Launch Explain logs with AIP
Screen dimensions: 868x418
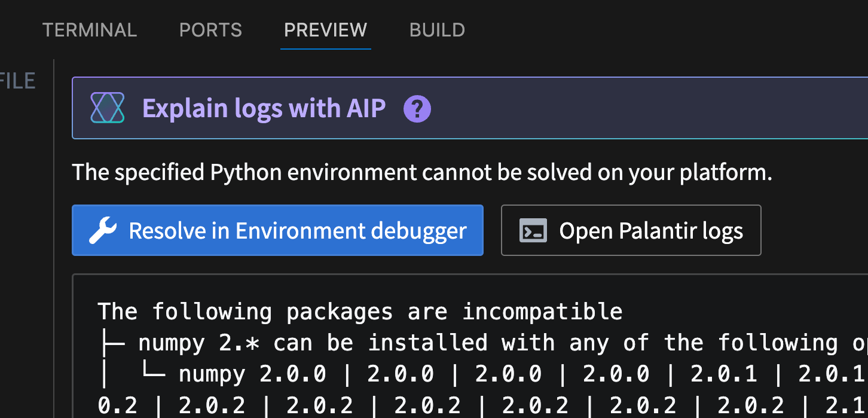(x=264, y=108)
